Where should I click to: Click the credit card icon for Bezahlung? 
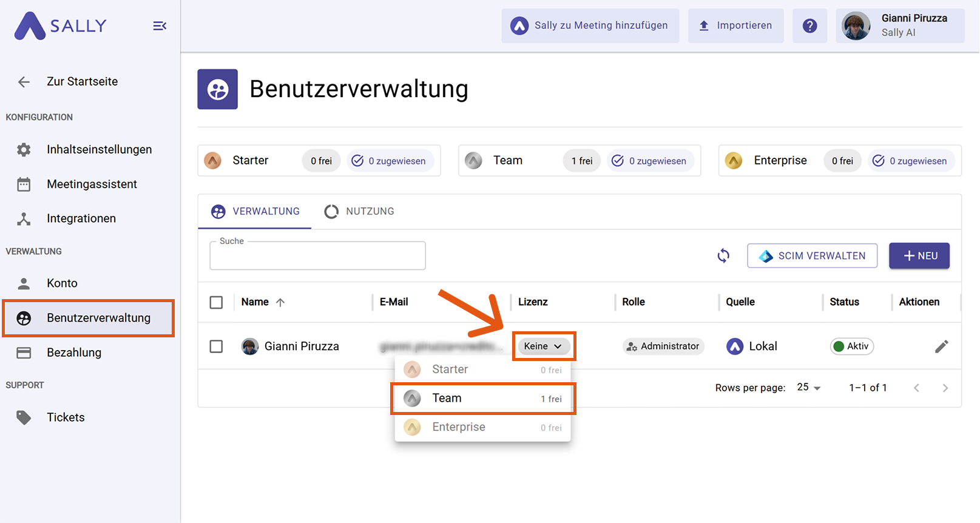24,353
